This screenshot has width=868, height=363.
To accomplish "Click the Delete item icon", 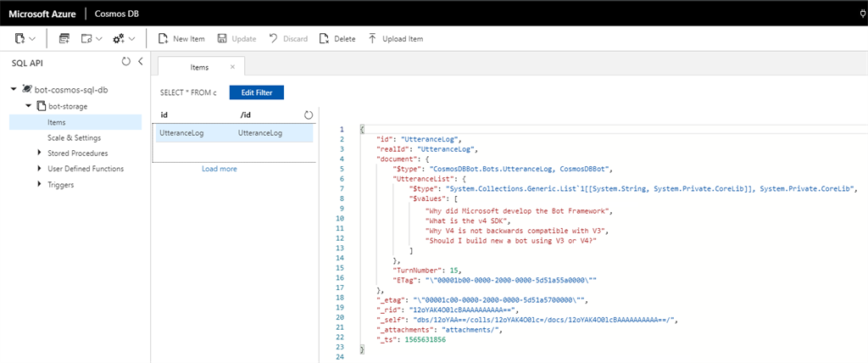I will point(324,38).
